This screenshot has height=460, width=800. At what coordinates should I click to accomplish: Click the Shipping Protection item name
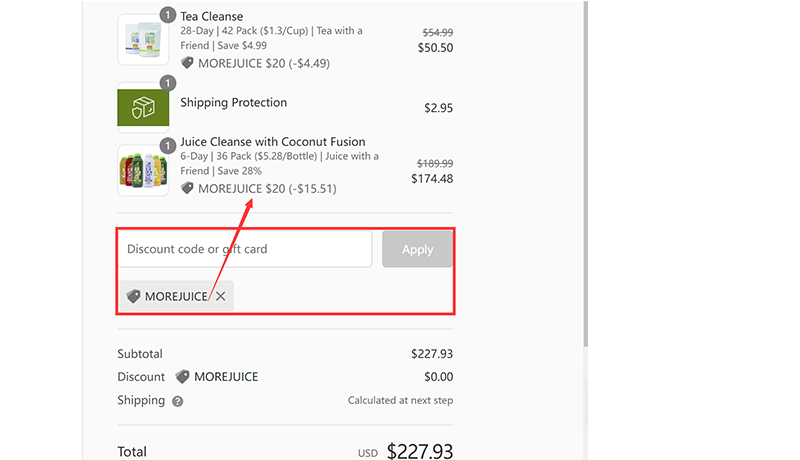tap(233, 103)
